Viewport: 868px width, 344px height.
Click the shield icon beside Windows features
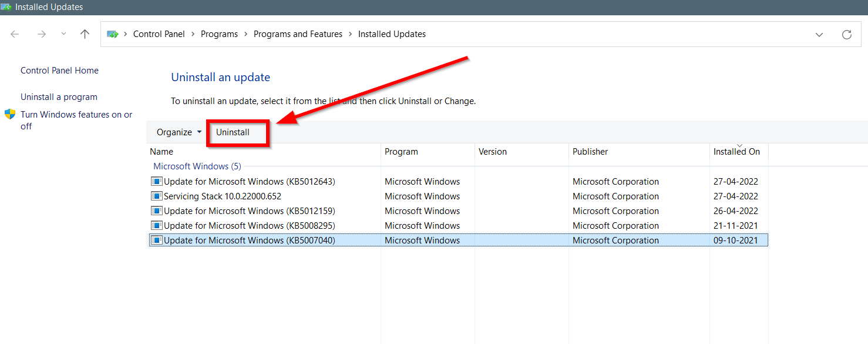(x=10, y=114)
